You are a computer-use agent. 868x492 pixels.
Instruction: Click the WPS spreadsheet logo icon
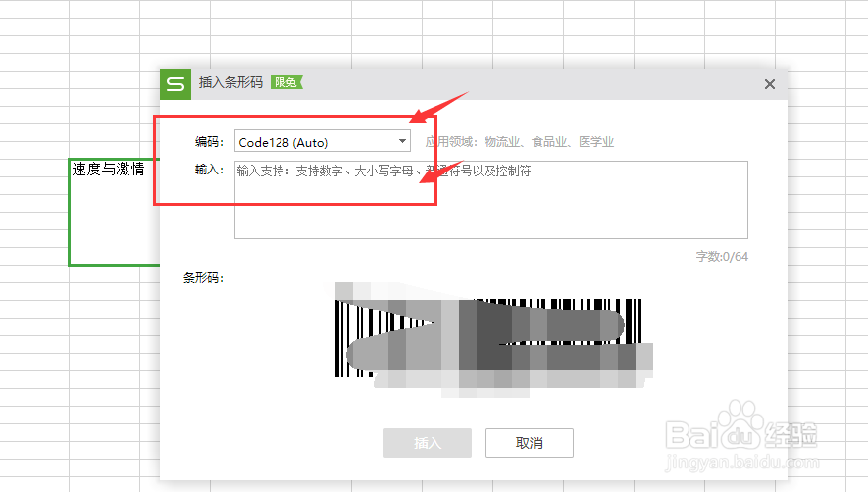(x=176, y=84)
